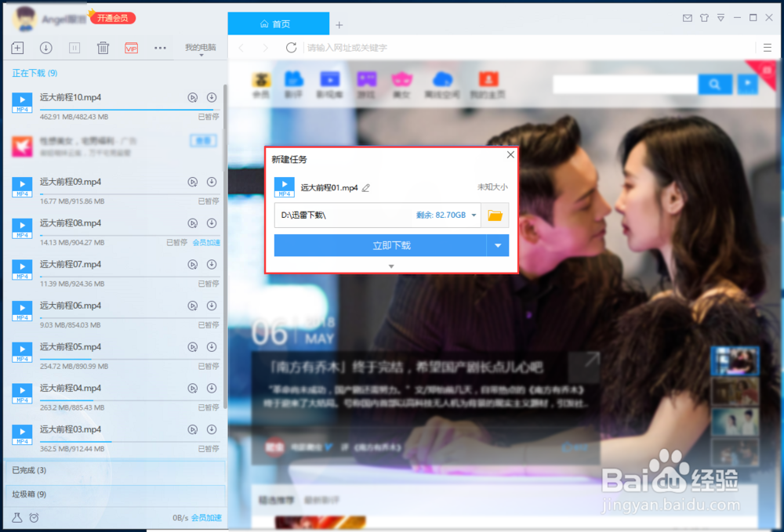Resume download icon for 远大前程03.mp4
The image size is (784, 532).
[x=212, y=429]
